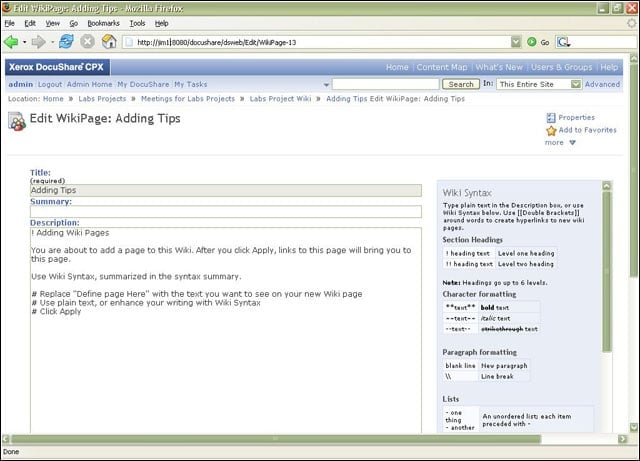Viewport: 640px width, 461px height.
Task: Open the Home page icon in toolbar
Action: coord(109,42)
